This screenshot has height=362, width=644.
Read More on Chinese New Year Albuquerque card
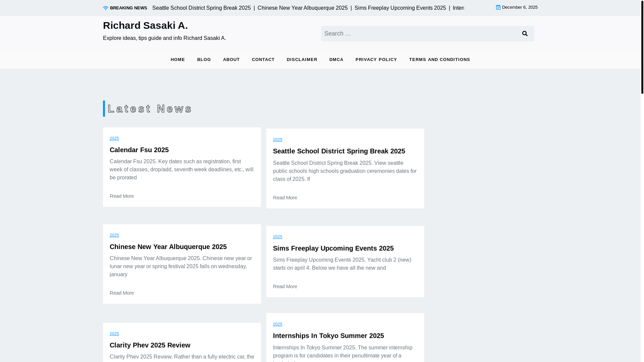(x=122, y=293)
